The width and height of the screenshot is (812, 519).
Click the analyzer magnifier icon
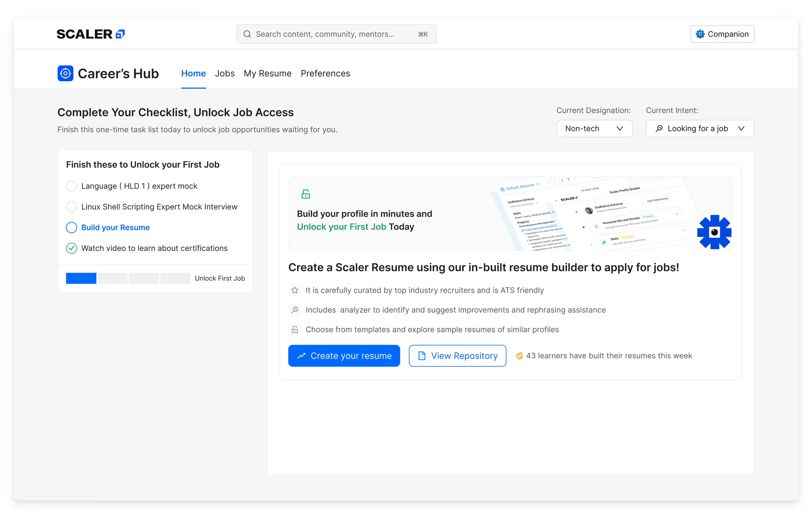[x=295, y=310]
